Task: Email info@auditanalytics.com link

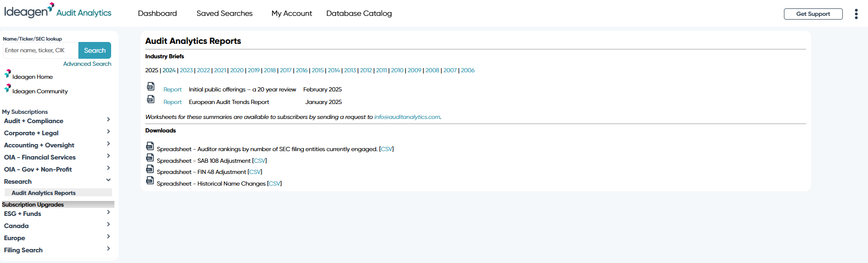Action: [x=407, y=117]
